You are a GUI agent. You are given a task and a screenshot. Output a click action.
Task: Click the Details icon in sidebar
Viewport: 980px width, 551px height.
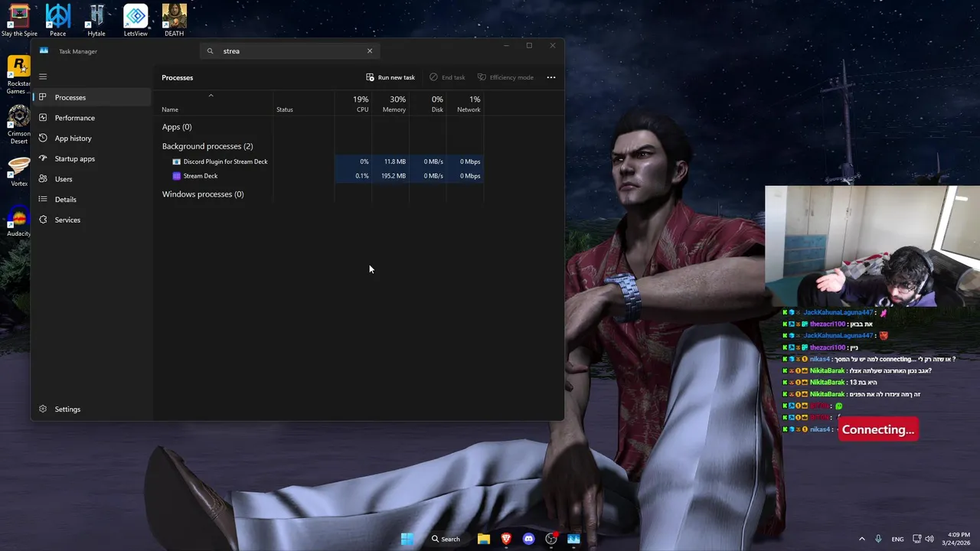pos(43,199)
